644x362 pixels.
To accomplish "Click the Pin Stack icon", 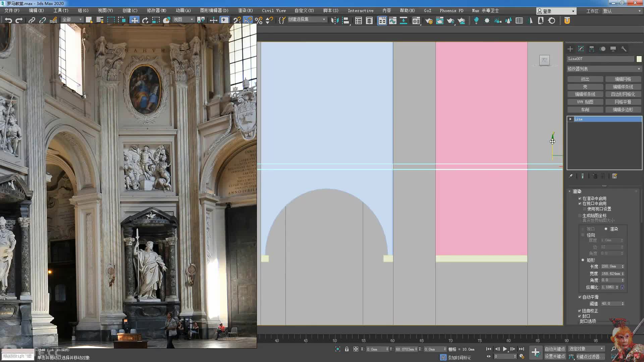I will [x=571, y=176].
